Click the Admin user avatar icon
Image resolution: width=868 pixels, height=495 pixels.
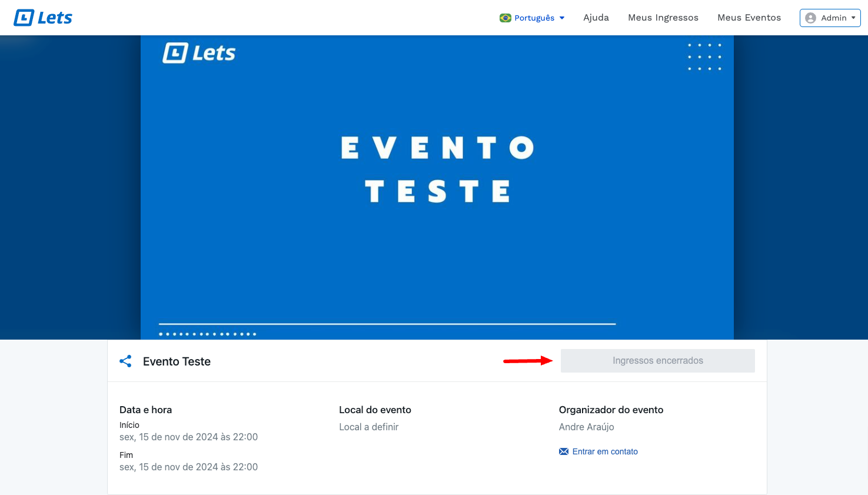pyautogui.click(x=810, y=18)
